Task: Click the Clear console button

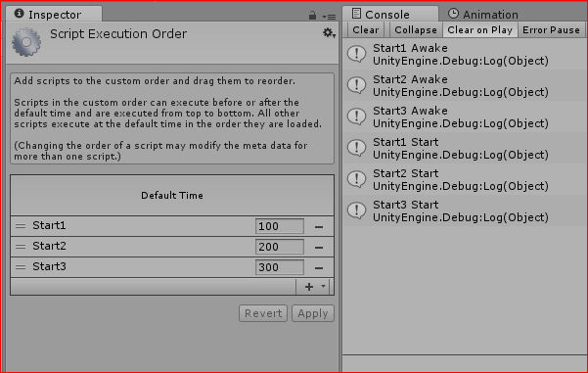Action: (x=366, y=29)
